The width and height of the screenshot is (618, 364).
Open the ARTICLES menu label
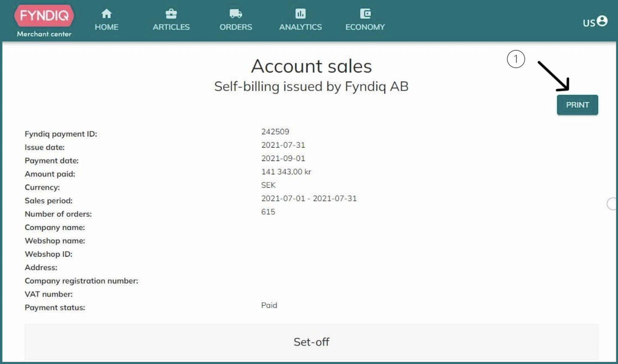tap(171, 27)
